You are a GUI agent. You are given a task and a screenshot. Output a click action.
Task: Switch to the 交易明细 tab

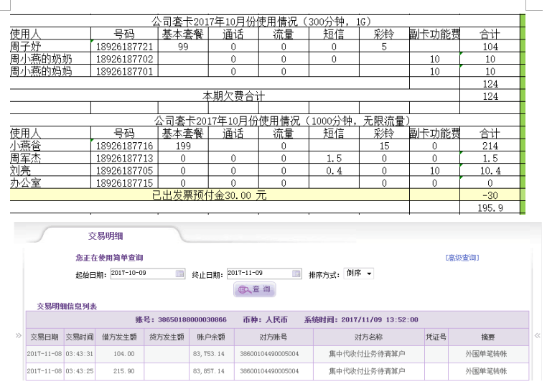click(x=103, y=235)
